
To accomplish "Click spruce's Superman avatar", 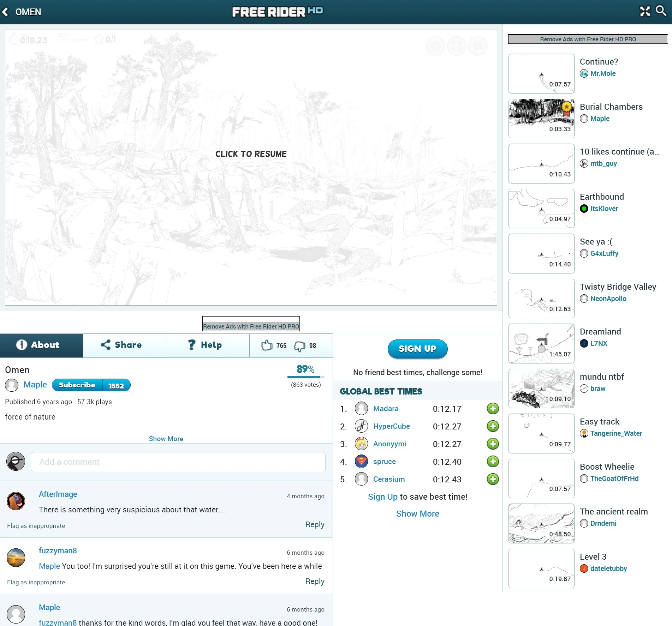I will tap(361, 462).
